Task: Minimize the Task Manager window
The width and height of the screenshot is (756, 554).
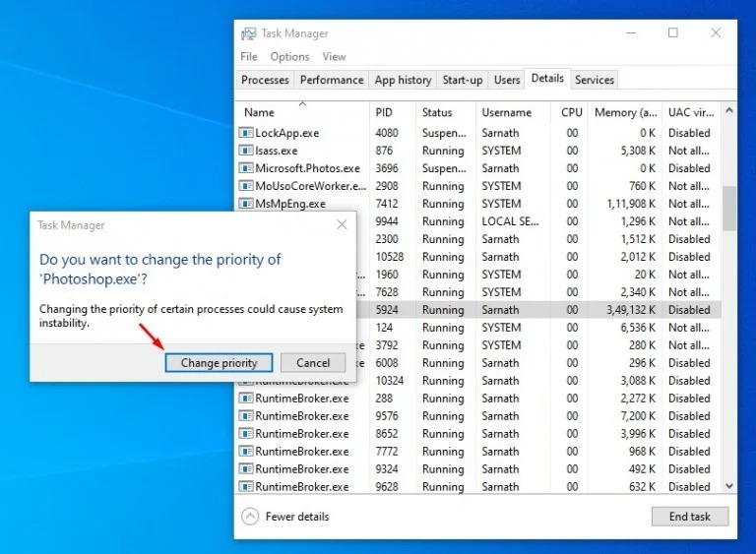Action: [x=631, y=32]
